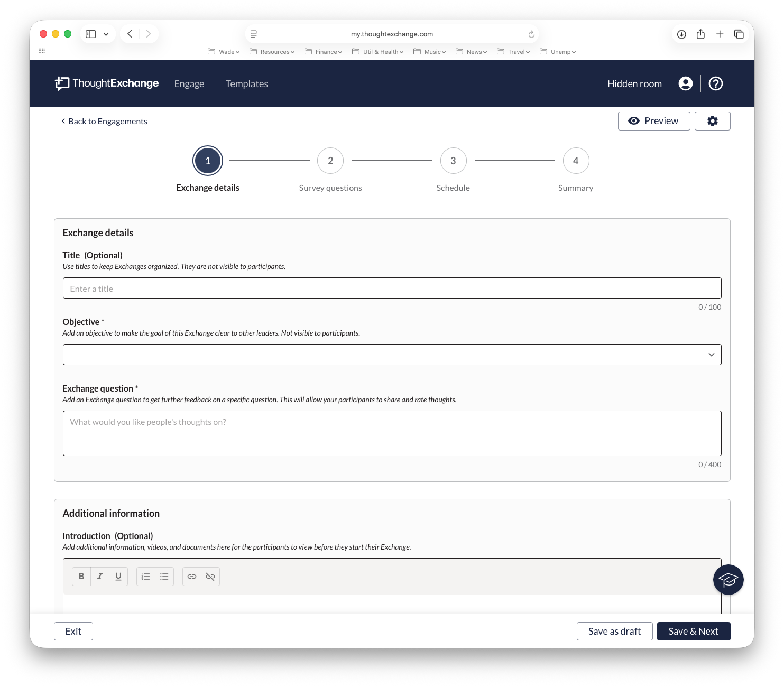The width and height of the screenshot is (784, 687).
Task: Insert a numbered list in editor
Action: (146, 577)
